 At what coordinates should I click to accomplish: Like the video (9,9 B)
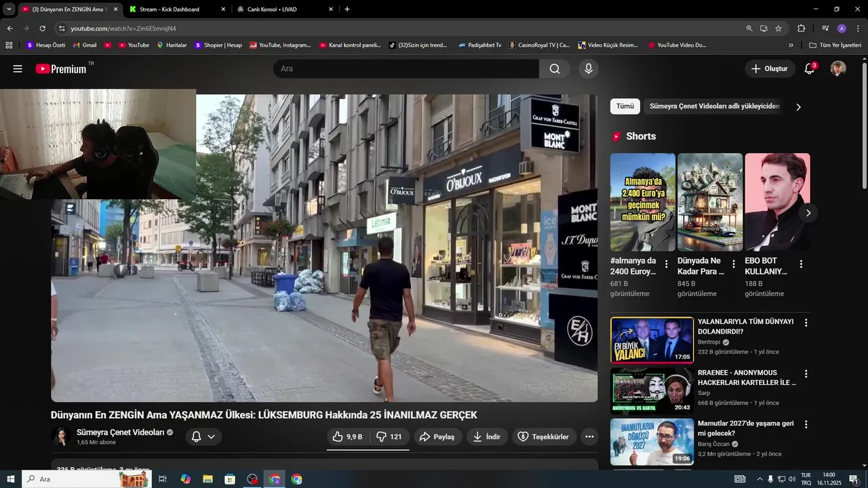pos(348,436)
